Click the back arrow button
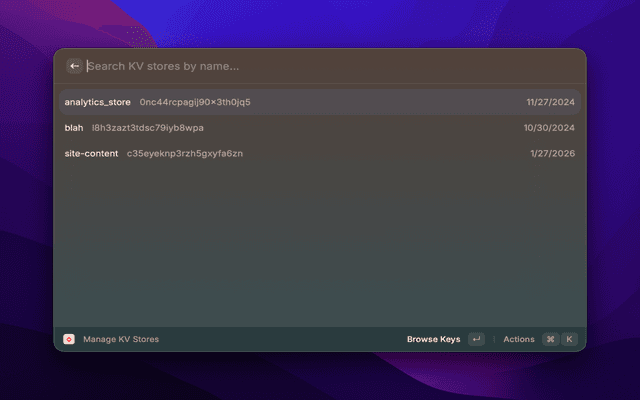The height and width of the screenshot is (400, 640). click(75, 66)
